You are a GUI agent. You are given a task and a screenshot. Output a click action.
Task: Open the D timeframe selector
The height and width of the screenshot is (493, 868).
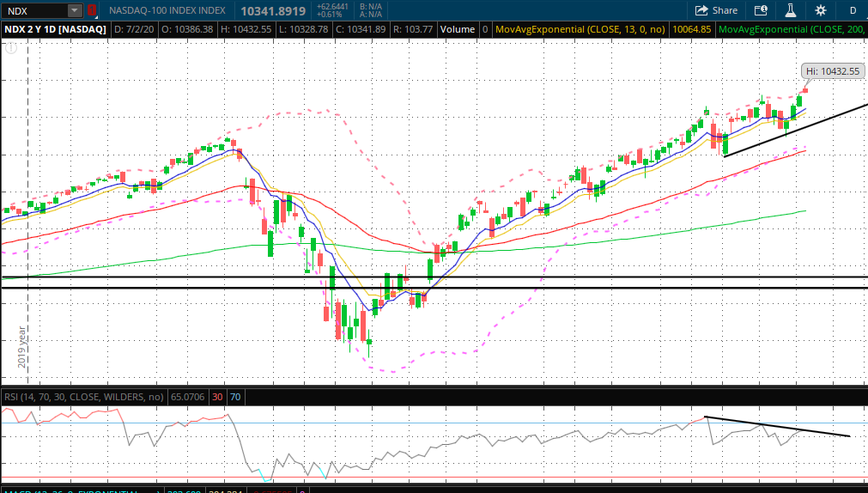853,10
